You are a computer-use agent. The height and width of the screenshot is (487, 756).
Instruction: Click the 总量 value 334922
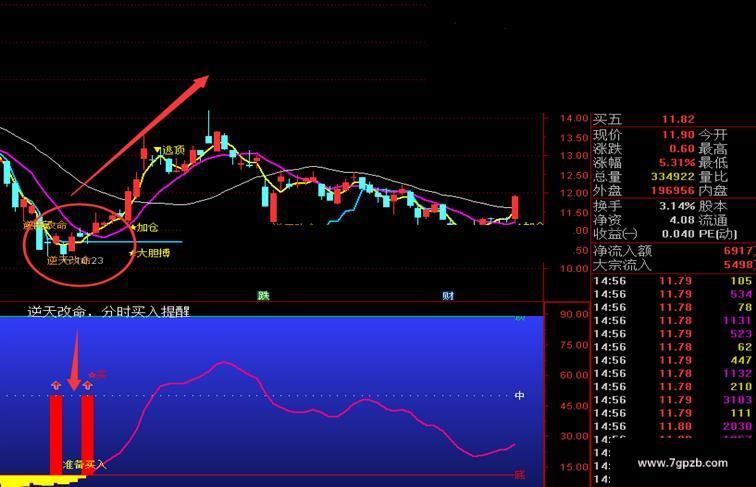point(673,176)
